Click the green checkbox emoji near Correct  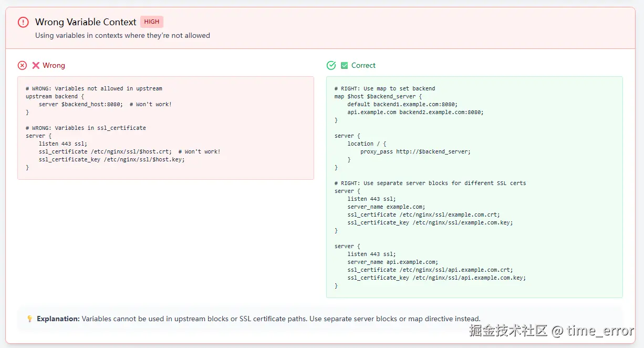pyautogui.click(x=345, y=65)
